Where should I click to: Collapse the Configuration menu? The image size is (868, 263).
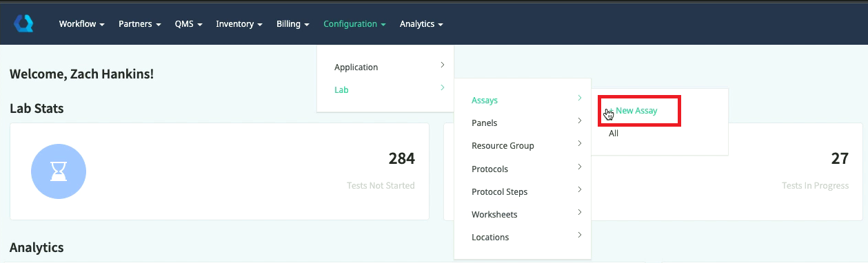[x=354, y=24]
